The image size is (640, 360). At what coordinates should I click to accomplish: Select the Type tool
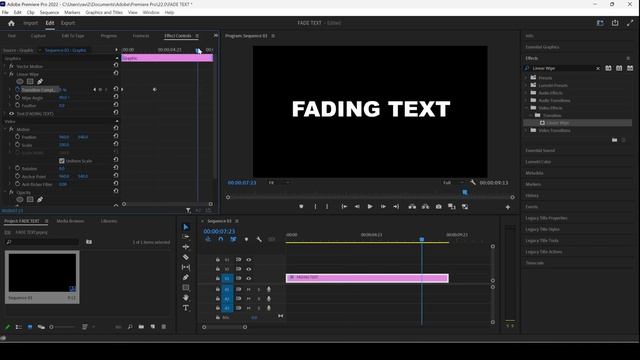pos(186,308)
